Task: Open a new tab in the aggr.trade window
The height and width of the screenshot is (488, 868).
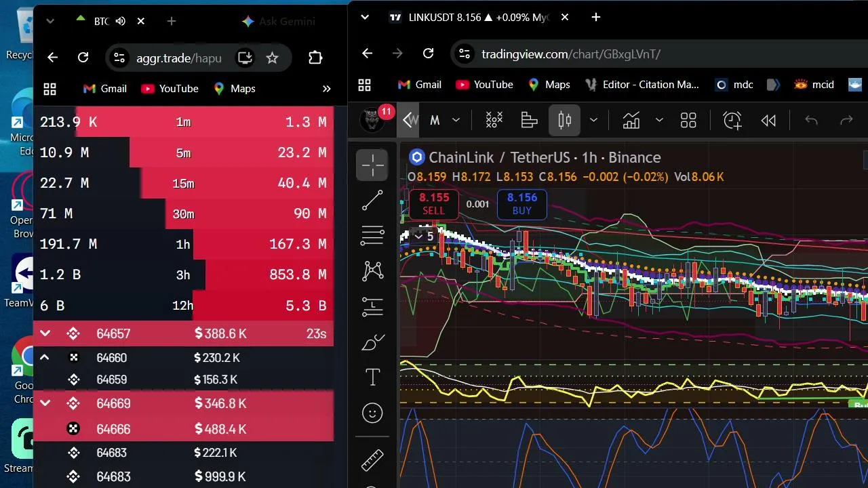Action: [172, 21]
